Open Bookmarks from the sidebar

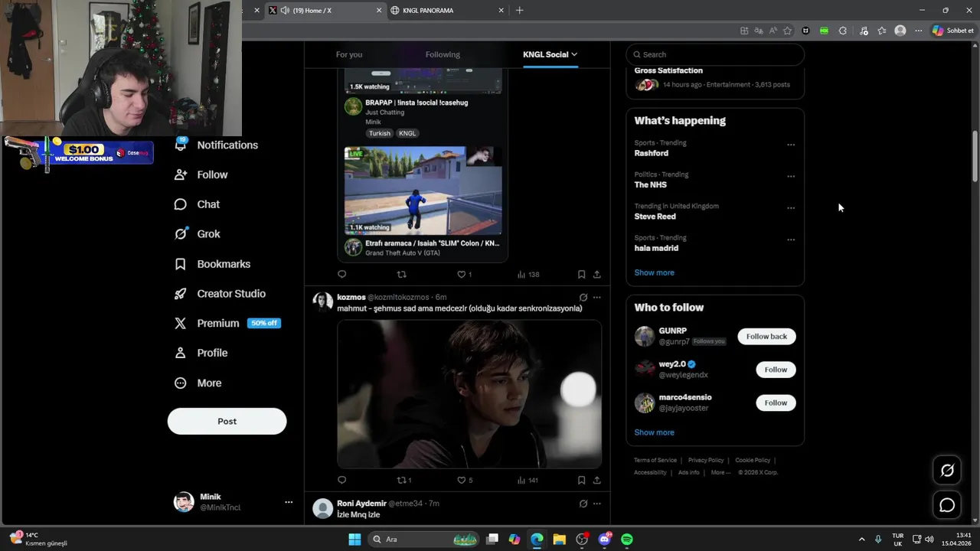point(213,264)
